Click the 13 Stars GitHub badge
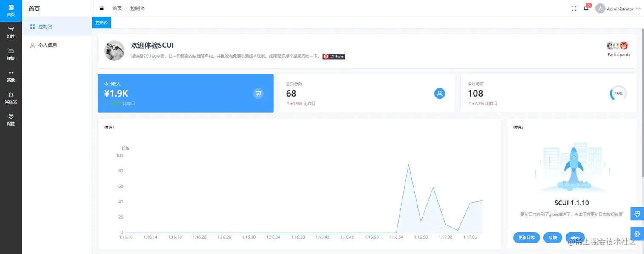Screen dimensions: 644x254 coord(333,56)
